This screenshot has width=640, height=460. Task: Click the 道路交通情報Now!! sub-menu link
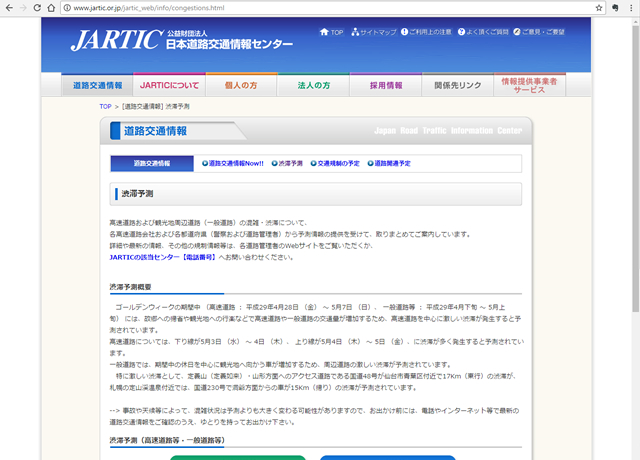pos(233,163)
